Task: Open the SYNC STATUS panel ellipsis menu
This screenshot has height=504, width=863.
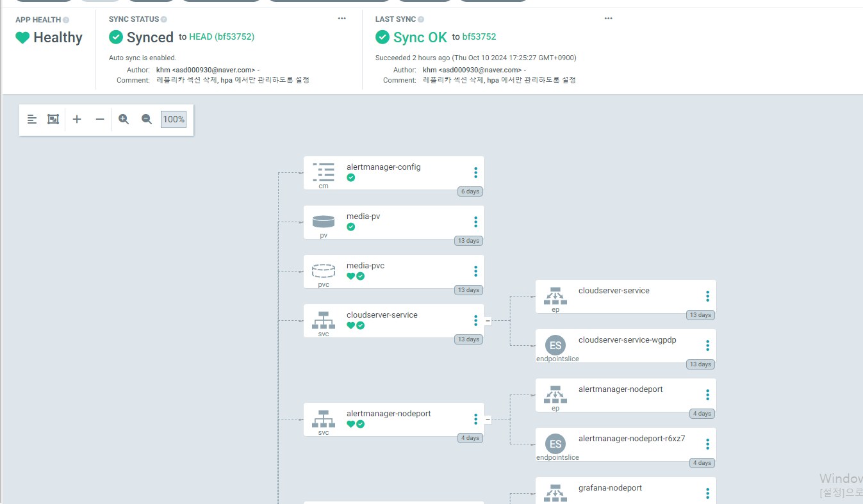Action: 342,19
